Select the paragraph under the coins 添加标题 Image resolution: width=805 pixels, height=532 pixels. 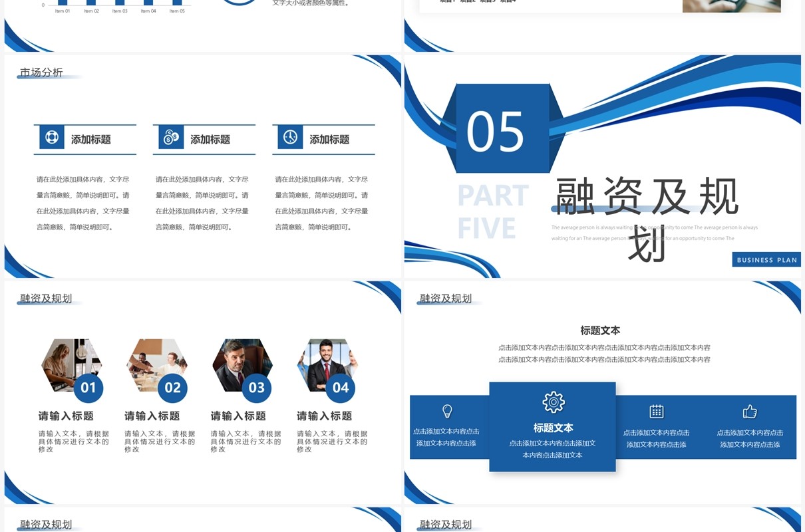click(x=202, y=203)
